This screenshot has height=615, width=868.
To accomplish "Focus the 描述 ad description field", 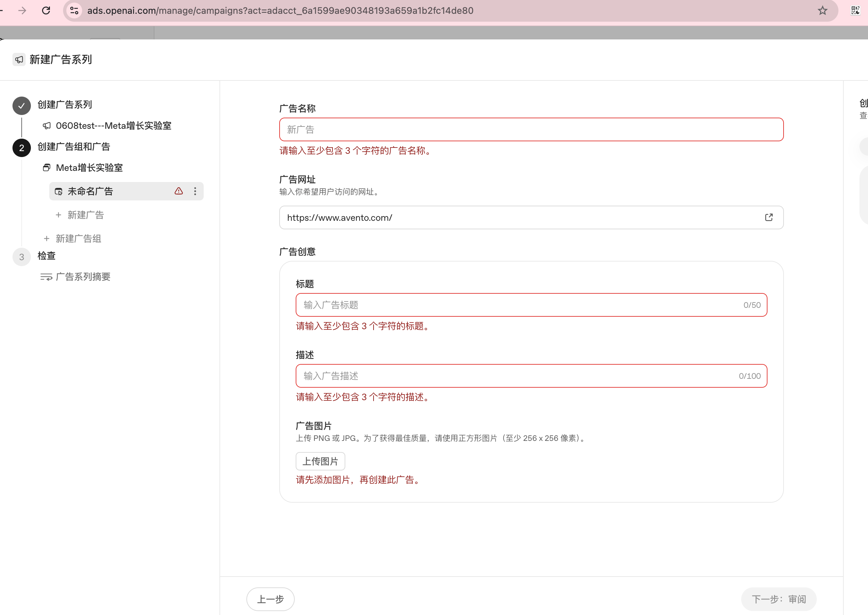I will tap(531, 376).
